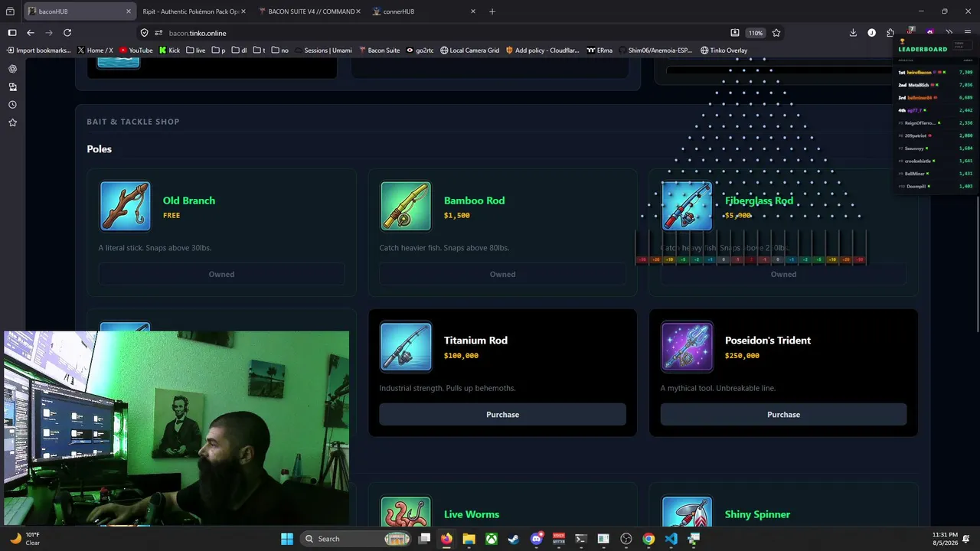The image size is (980, 551).
Task: Click the Old Branch pole icon
Action: 126,206
